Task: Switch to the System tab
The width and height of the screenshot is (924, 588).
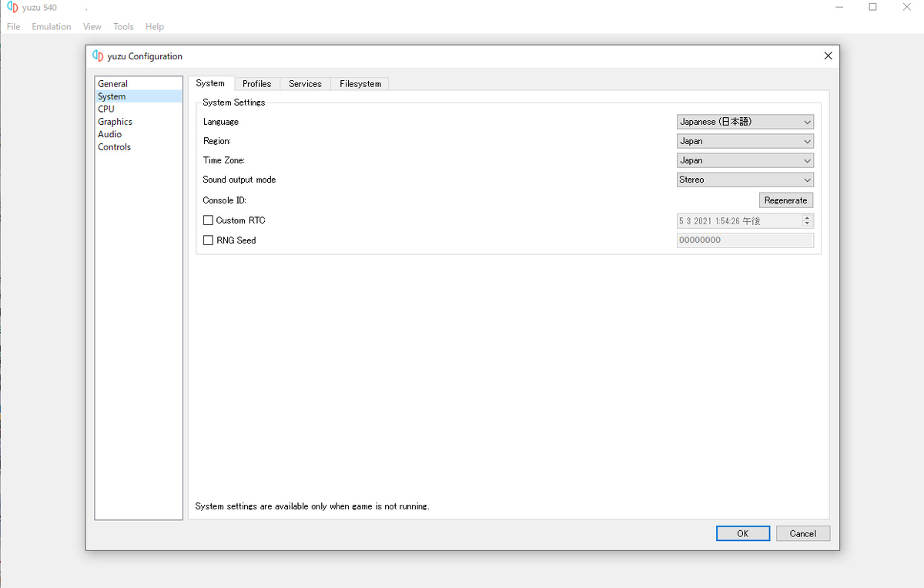Action: tap(210, 83)
